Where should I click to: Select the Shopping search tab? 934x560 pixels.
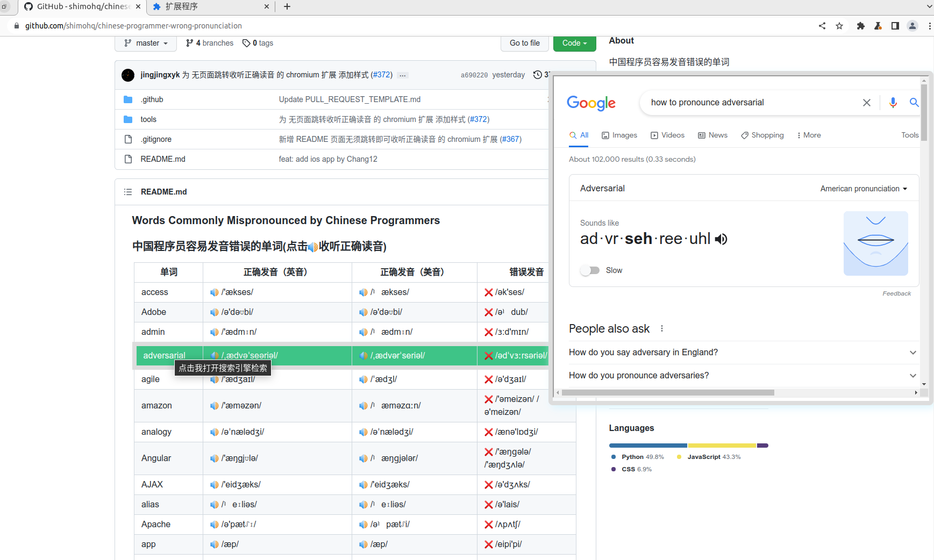tap(762, 135)
